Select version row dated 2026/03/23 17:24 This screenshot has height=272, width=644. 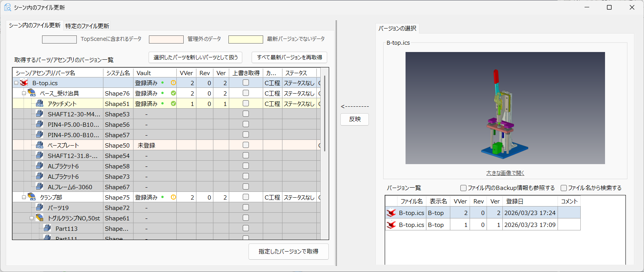click(x=483, y=213)
